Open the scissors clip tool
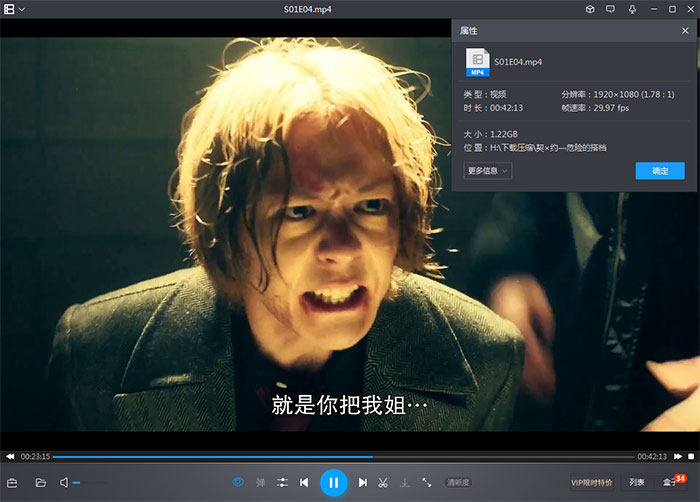 pos(383,483)
